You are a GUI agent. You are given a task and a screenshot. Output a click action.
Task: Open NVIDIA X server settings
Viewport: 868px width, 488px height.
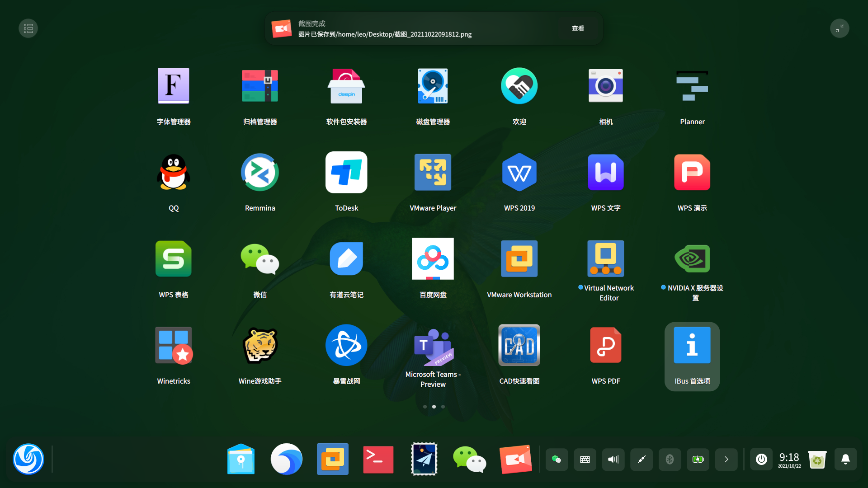point(692,259)
